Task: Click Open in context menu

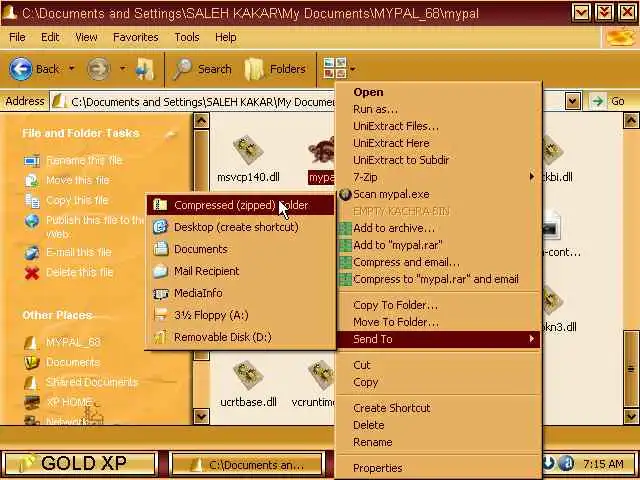Action: coord(438,92)
